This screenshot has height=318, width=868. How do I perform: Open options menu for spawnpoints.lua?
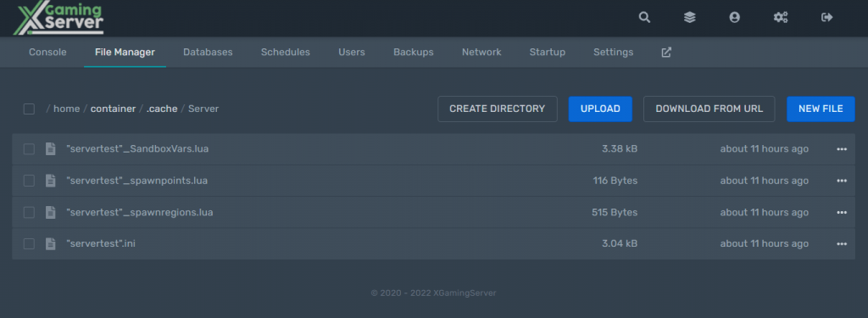pyautogui.click(x=842, y=181)
